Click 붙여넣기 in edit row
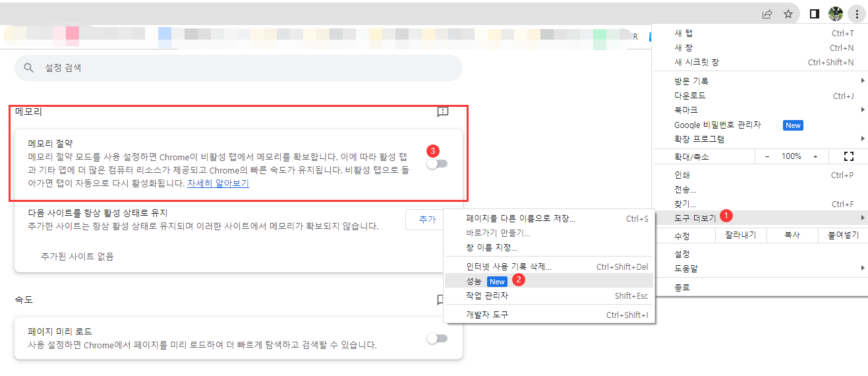 843,235
